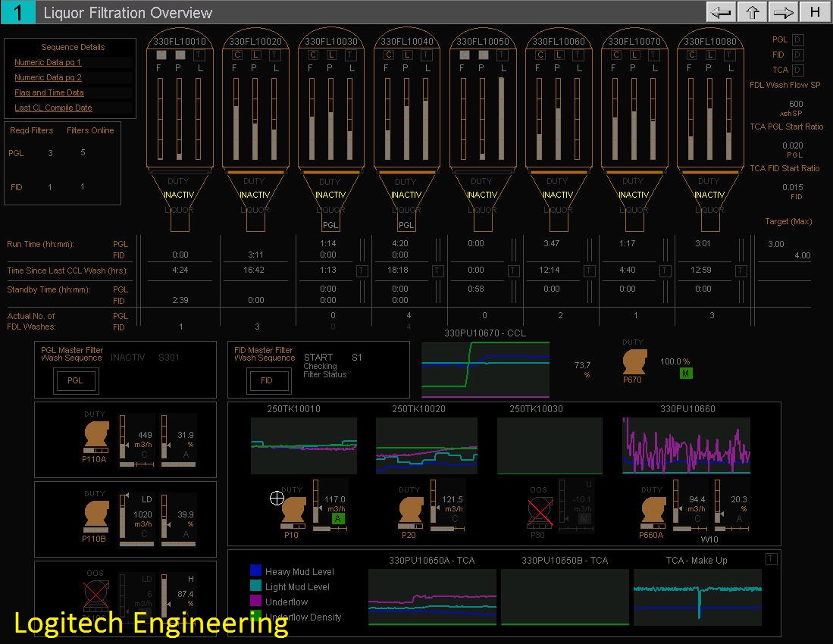Open the 330PU10660 trend chart

pos(687,446)
